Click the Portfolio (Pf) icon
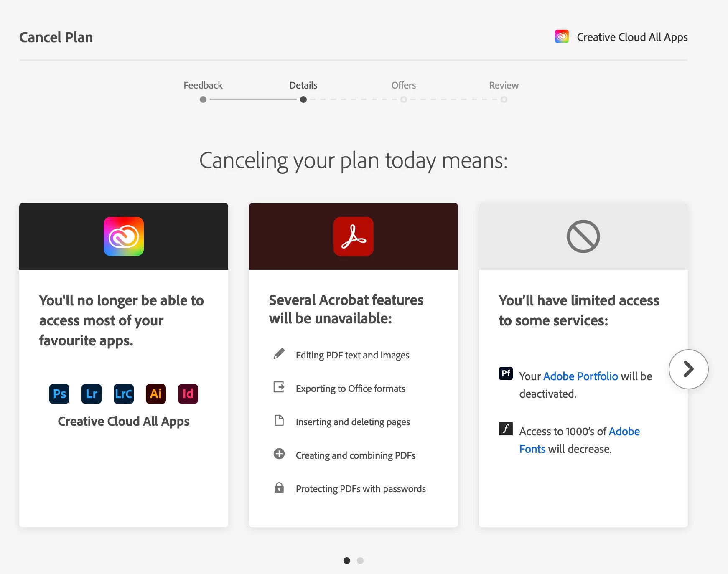 click(x=506, y=373)
